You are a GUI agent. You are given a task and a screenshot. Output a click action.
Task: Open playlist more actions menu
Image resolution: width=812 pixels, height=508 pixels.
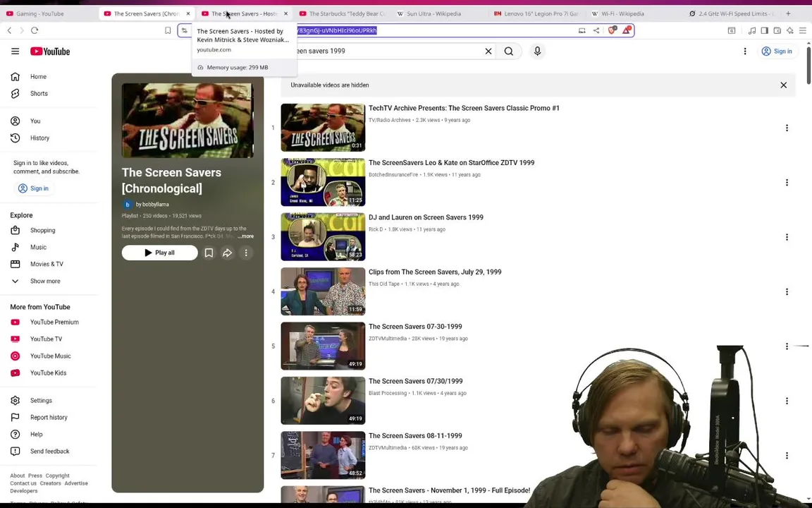(246, 253)
